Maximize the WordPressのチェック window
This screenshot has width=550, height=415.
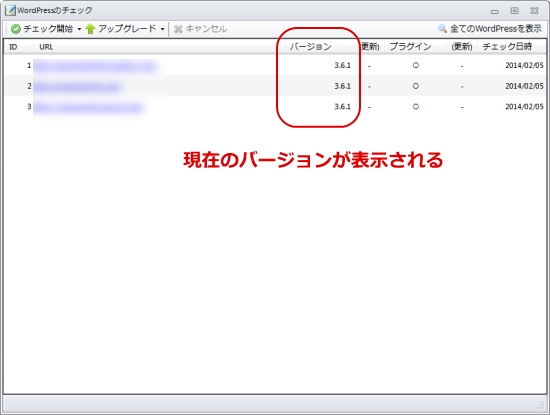coord(514,11)
